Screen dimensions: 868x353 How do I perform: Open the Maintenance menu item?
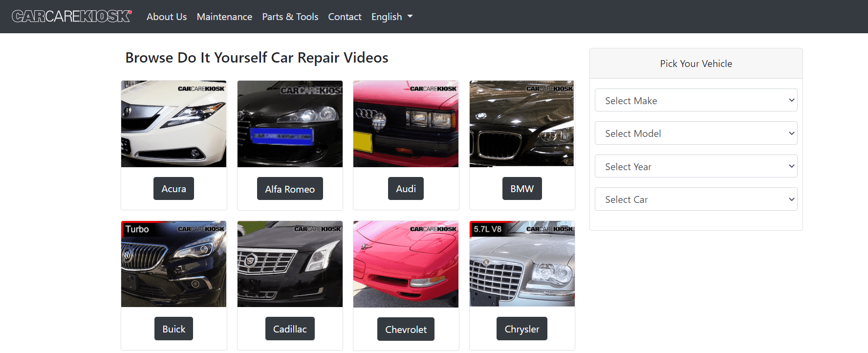tap(224, 17)
